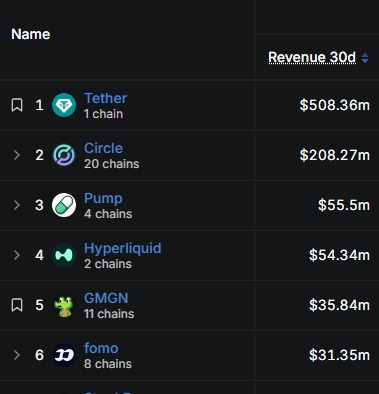Click the '11 chains' text under GMGN
The width and height of the screenshot is (379, 394).
click(x=109, y=314)
